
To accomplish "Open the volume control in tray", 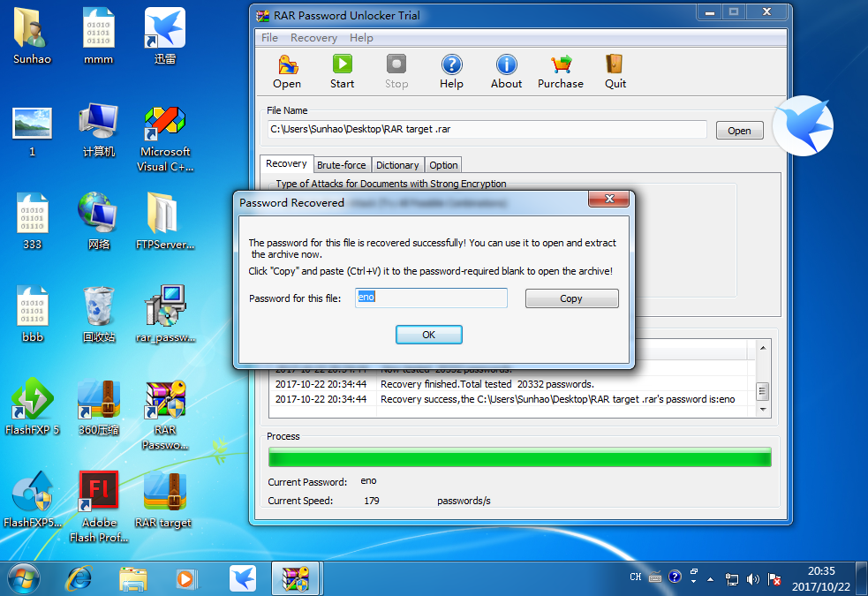I will click(753, 579).
